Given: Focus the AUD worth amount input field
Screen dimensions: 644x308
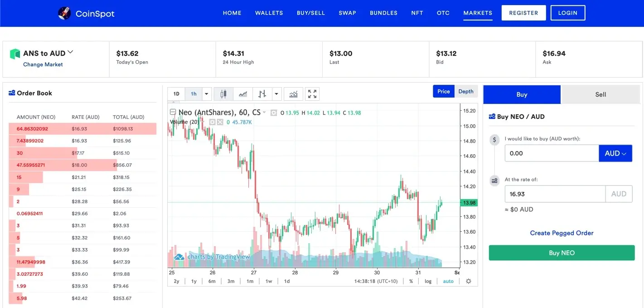Looking at the screenshot, I should (552, 153).
